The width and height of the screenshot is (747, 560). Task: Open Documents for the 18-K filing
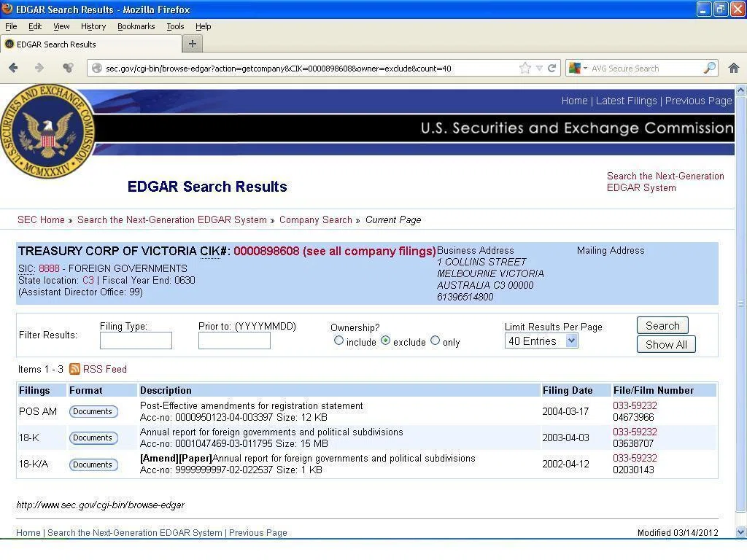click(93, 437)
